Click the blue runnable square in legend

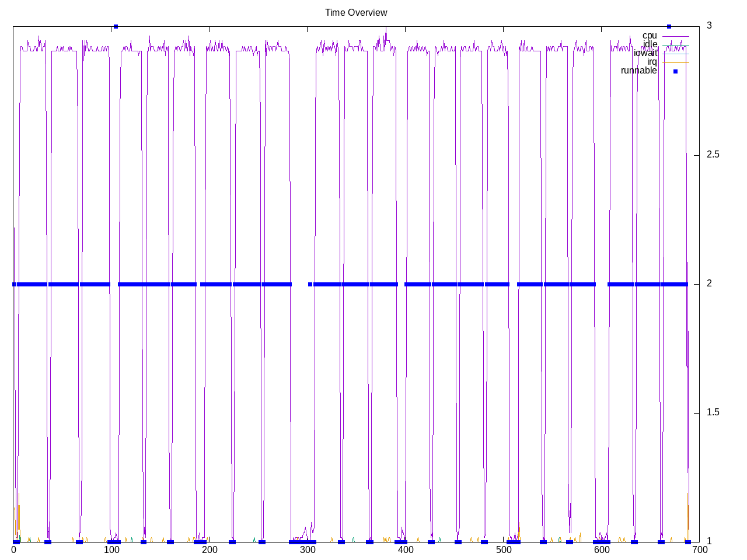click(x=676, y=71)
